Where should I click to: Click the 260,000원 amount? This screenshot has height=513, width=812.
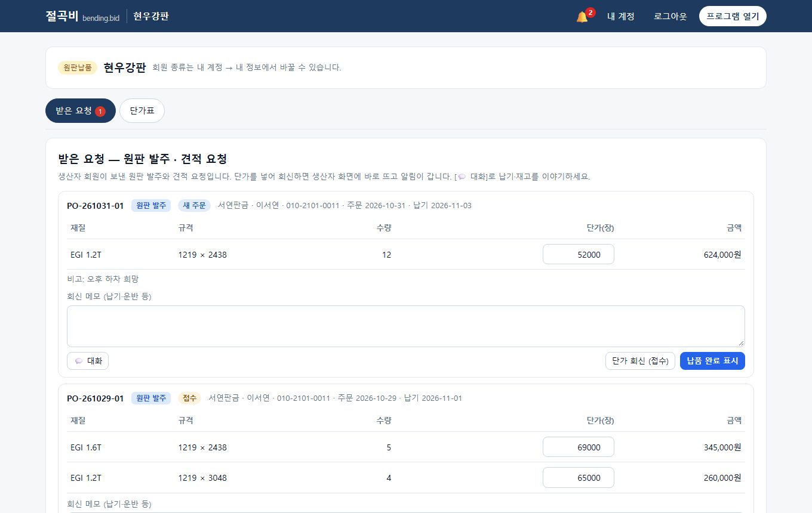[722, 478]
